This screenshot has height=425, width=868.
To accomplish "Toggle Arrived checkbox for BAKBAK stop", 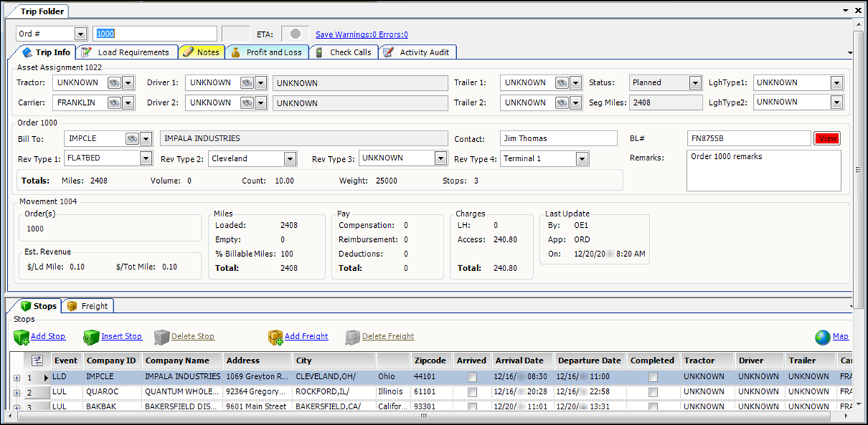I will (x=472, y=407).
